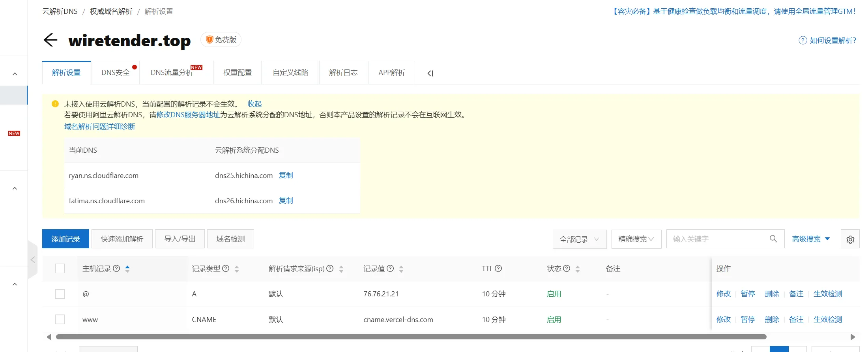This screenshot has width=868, height=352.
Task: Collapse the tab bar with the arrow icon
Action: tap(430, 73)
